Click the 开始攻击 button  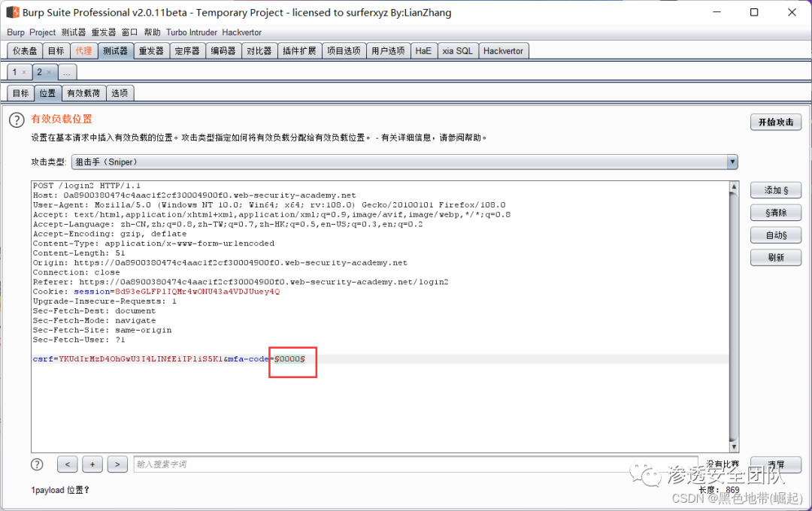[776, 122]
